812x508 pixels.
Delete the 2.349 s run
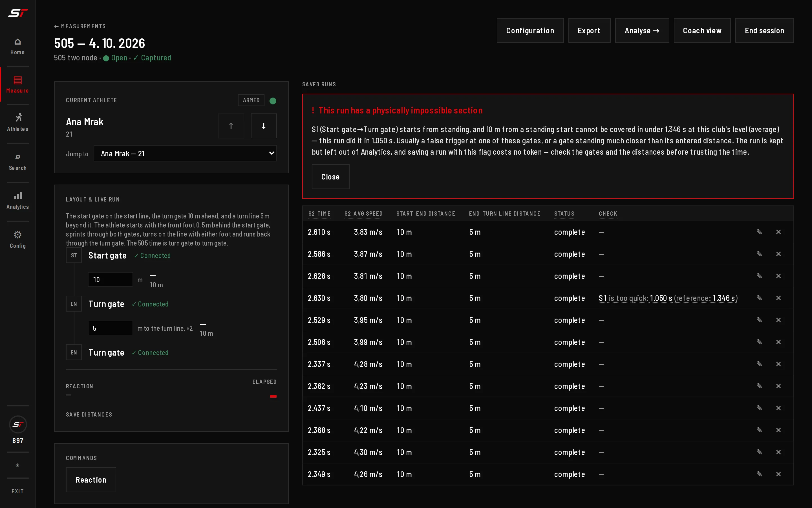click(778, 474)
